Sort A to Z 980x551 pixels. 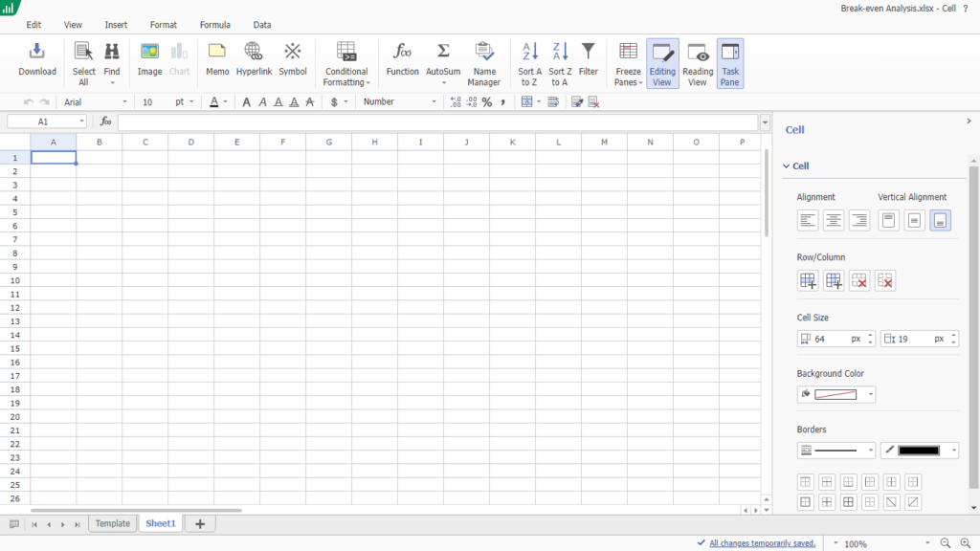(529, 63)
